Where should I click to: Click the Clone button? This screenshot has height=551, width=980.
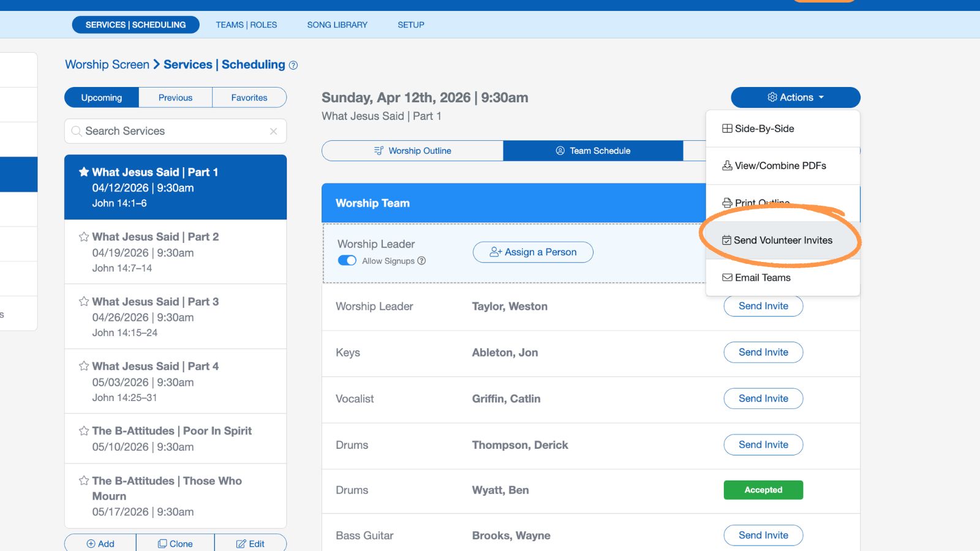[x=175, y=543]
